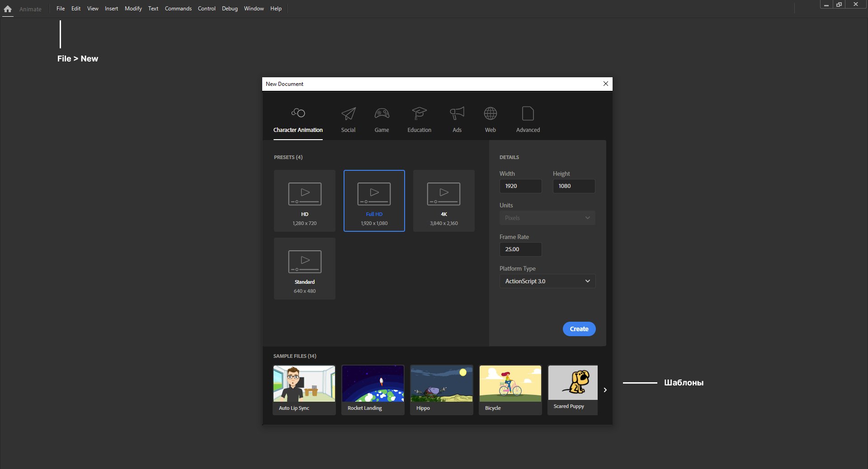Open the Modify menu
Image resolution: width=868 pixels, height=469 pixels.
133,9
